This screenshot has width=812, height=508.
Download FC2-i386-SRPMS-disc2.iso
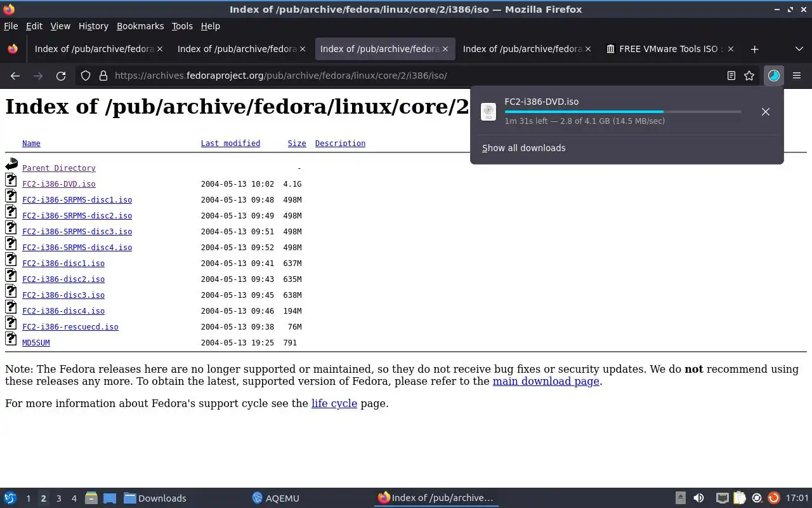[x=77, y=216]
